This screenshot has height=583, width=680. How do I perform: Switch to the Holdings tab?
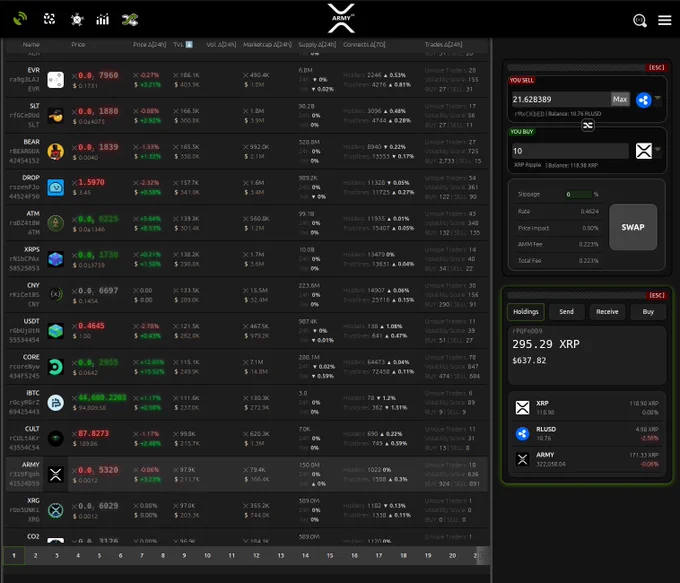[526, 312]
